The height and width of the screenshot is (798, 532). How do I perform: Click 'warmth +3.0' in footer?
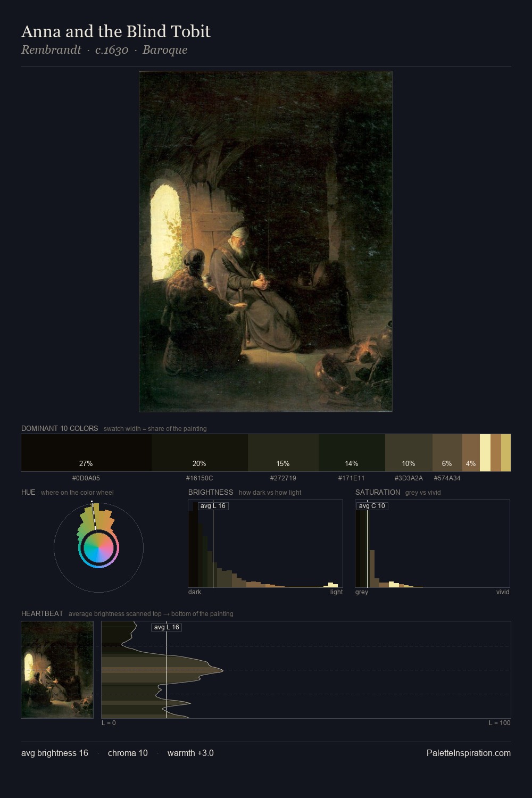coord(190,753)
